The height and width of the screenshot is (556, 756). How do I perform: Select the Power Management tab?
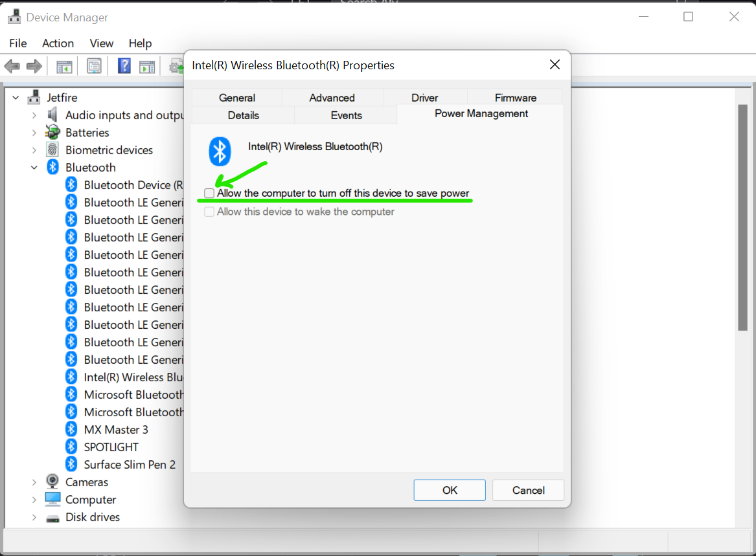tap(481, 114)
